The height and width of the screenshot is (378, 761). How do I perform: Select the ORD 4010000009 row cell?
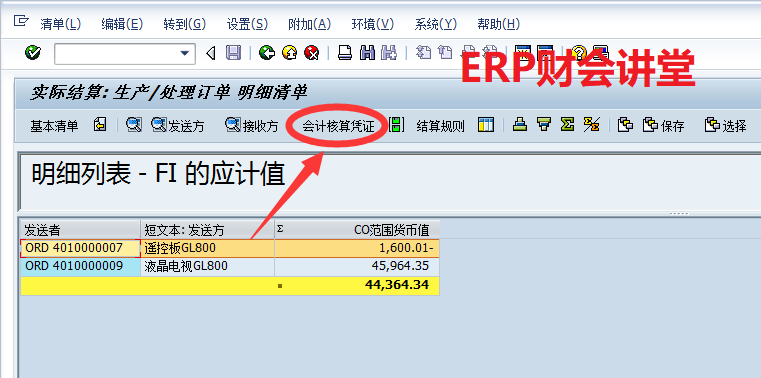pyautogui.click(x=81, y=266)
